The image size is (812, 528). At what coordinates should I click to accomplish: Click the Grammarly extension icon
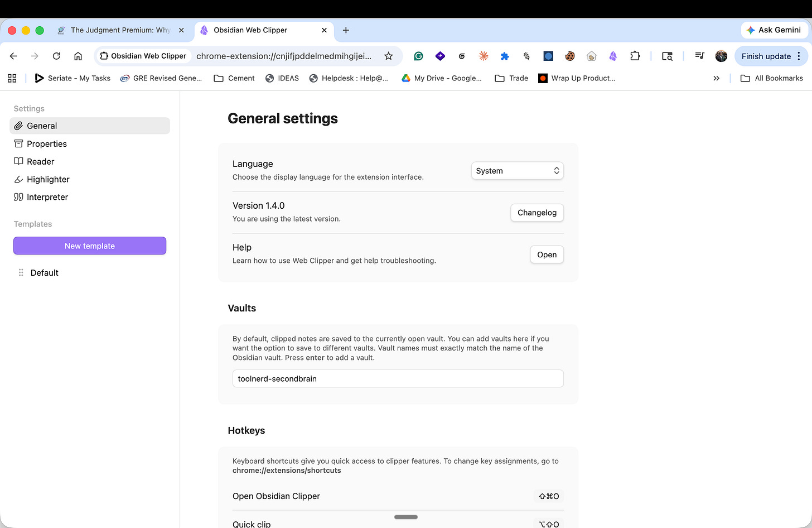click(x=418, y=56)
